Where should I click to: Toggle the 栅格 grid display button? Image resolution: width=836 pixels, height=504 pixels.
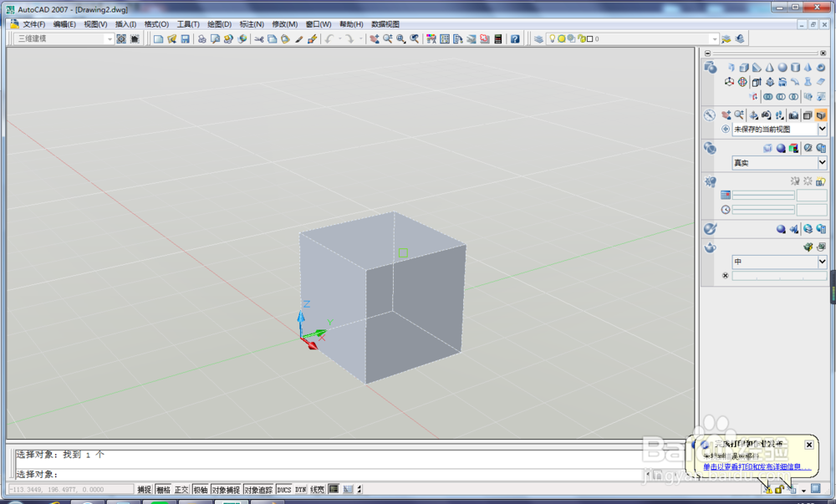(x=163, y=489)
